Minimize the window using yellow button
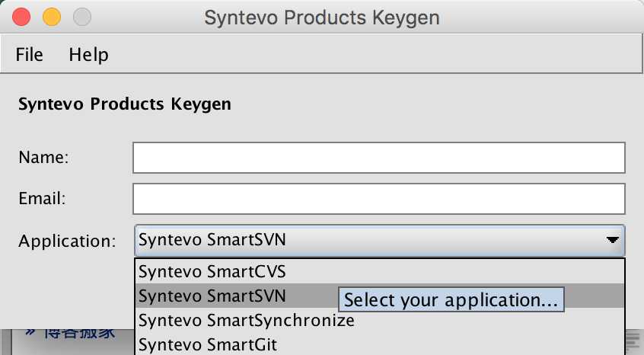644x355 pixels. click(x=51, y=17)
